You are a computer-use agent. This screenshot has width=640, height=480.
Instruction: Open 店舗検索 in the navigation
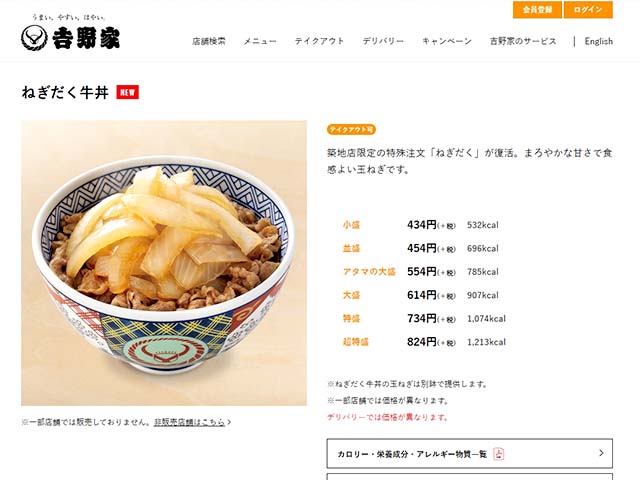tap(209, 41)
